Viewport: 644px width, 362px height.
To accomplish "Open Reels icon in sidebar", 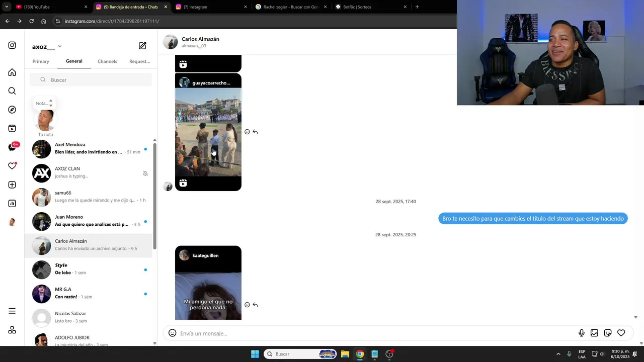I will click(12, 128).
